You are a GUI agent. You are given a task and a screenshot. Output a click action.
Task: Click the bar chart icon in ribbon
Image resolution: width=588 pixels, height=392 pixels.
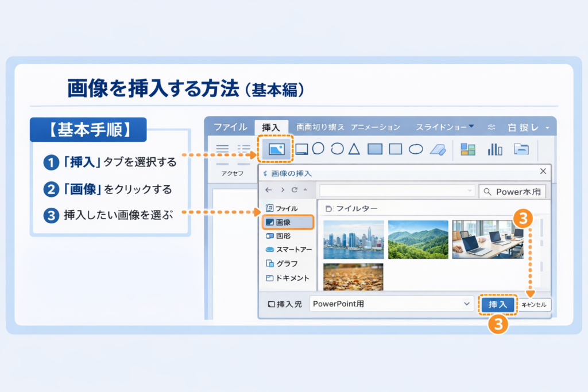point(494,149)
